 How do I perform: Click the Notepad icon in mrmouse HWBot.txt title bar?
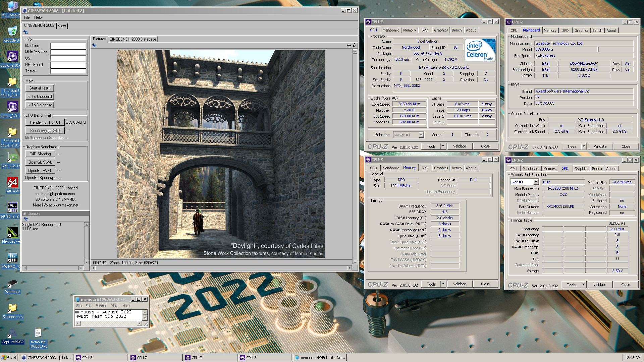pos(77,299)
